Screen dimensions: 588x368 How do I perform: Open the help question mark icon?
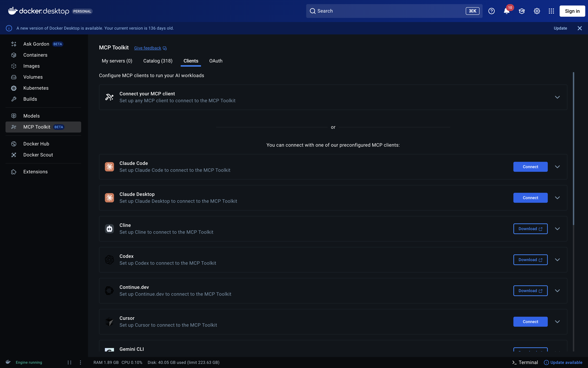(x=491, y=11)
